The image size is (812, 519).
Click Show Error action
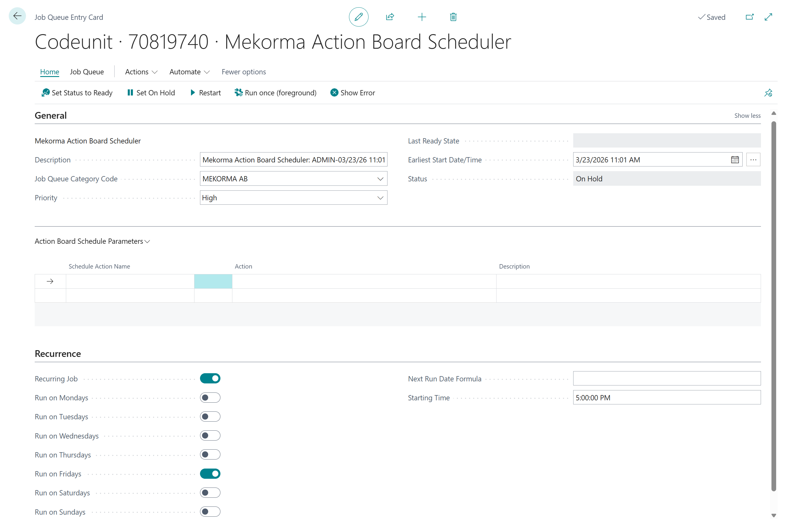pyautogui.click(x=352, y=93)
